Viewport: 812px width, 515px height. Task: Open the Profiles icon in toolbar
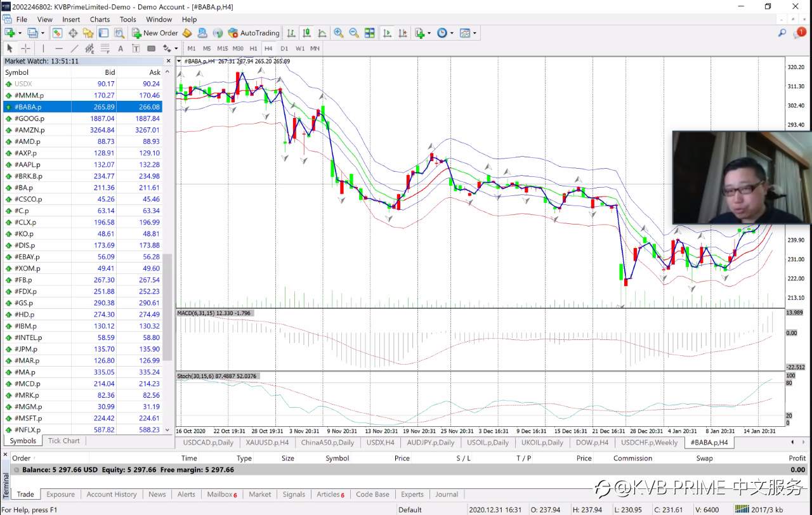(x=32, y=32)
